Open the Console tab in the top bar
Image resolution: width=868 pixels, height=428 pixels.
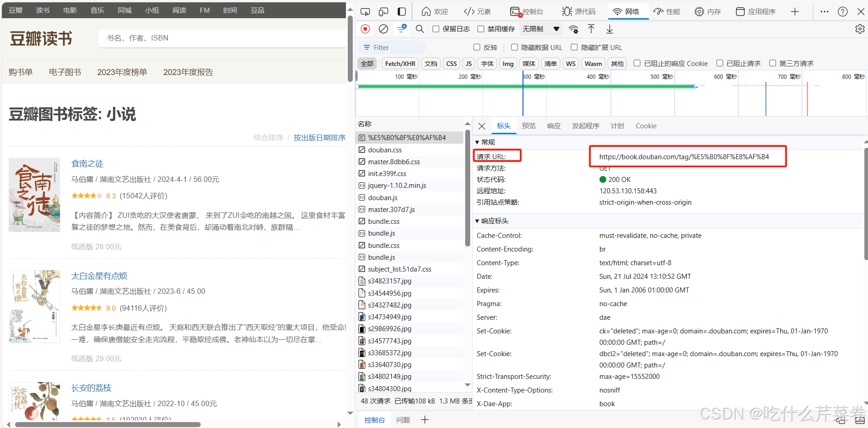point(527,11)
